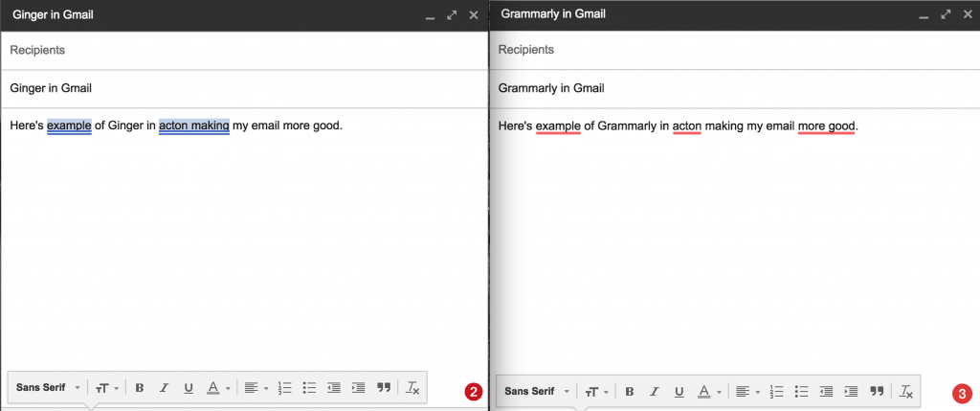Image resolution: width=980 pixels, height=411 pixels.
Task: Click subject field 'Ginger in Gmail'
Action: pos(244,88)
